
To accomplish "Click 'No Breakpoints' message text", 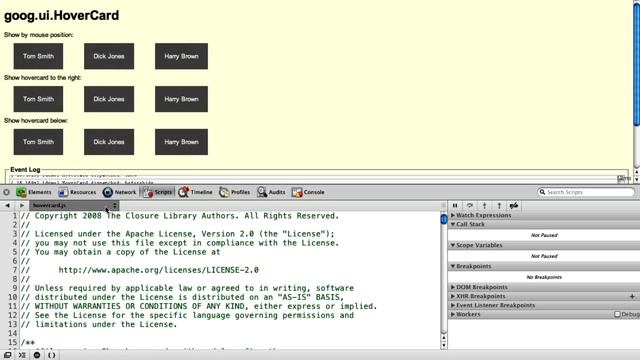I will [x=544, y=277].
